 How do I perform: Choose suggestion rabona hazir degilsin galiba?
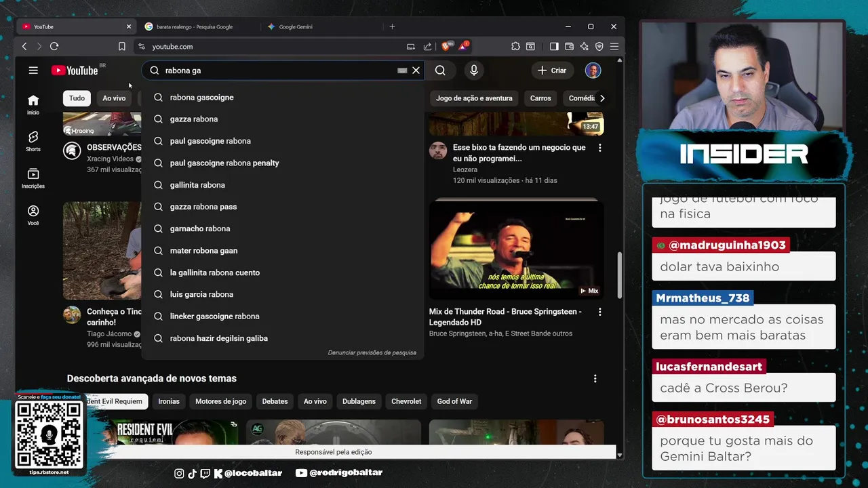pos(282,338)
